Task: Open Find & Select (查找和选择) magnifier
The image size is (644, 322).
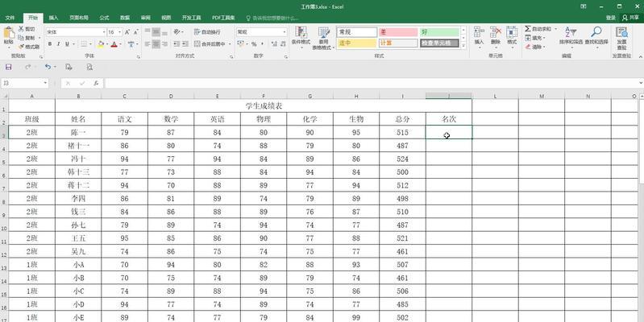Action: 596,36
